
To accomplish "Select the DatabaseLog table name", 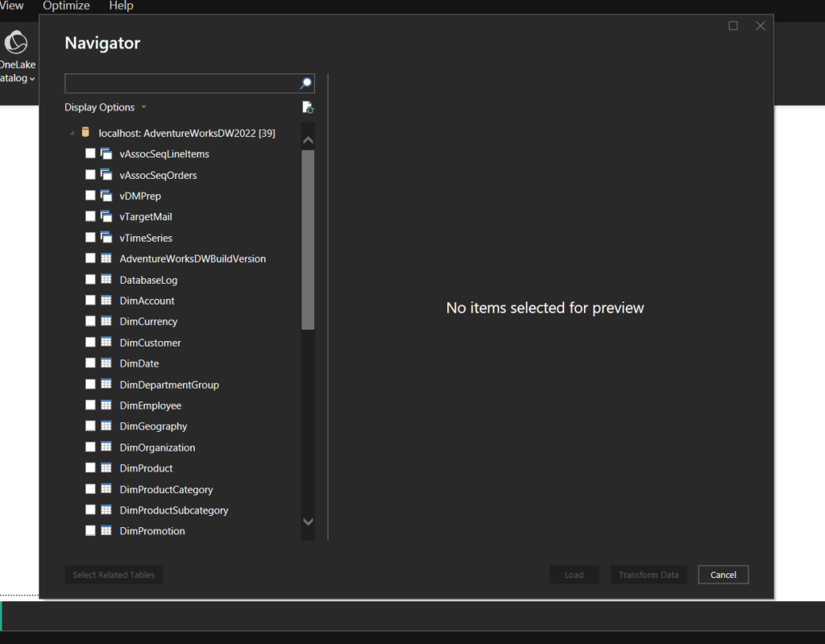I will [x=148, y=280].
